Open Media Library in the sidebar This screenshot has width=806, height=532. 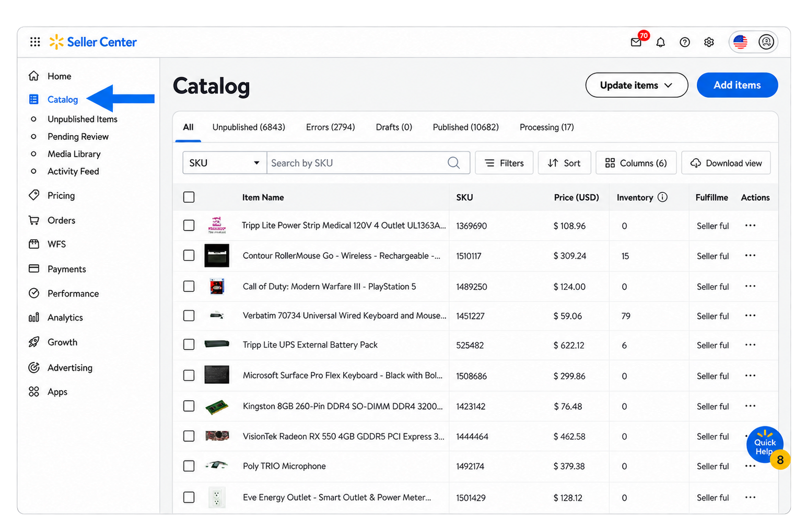click(74, 154)
